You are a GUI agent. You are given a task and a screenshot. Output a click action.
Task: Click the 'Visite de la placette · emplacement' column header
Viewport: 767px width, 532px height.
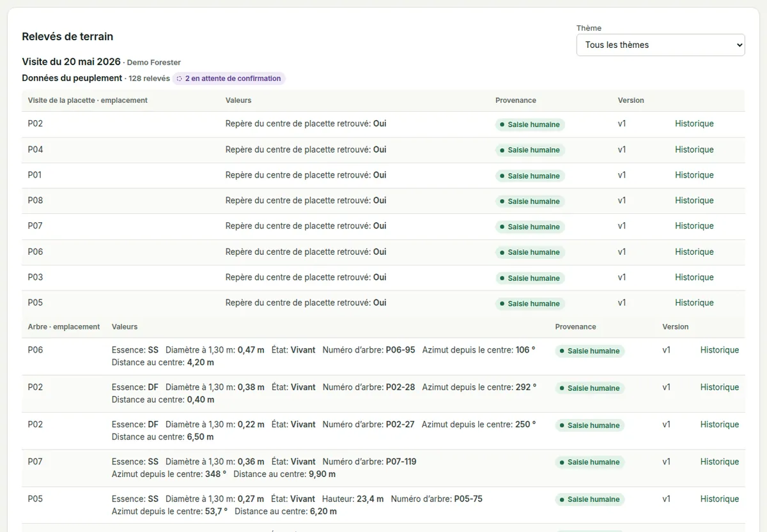[x=88, y=100]
